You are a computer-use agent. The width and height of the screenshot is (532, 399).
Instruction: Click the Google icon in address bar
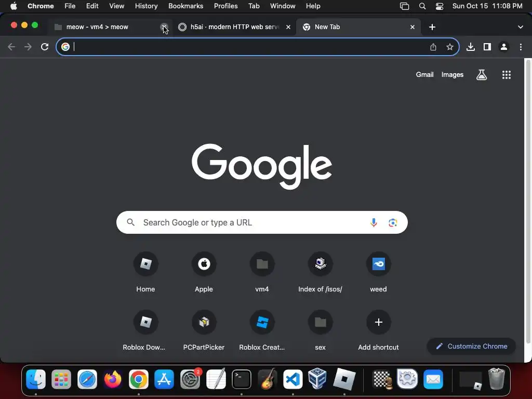[65, 47]
